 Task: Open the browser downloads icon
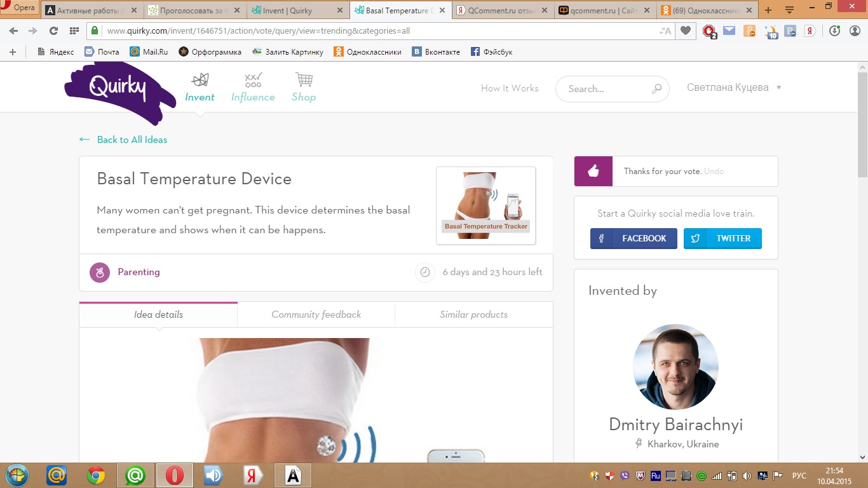835,30
